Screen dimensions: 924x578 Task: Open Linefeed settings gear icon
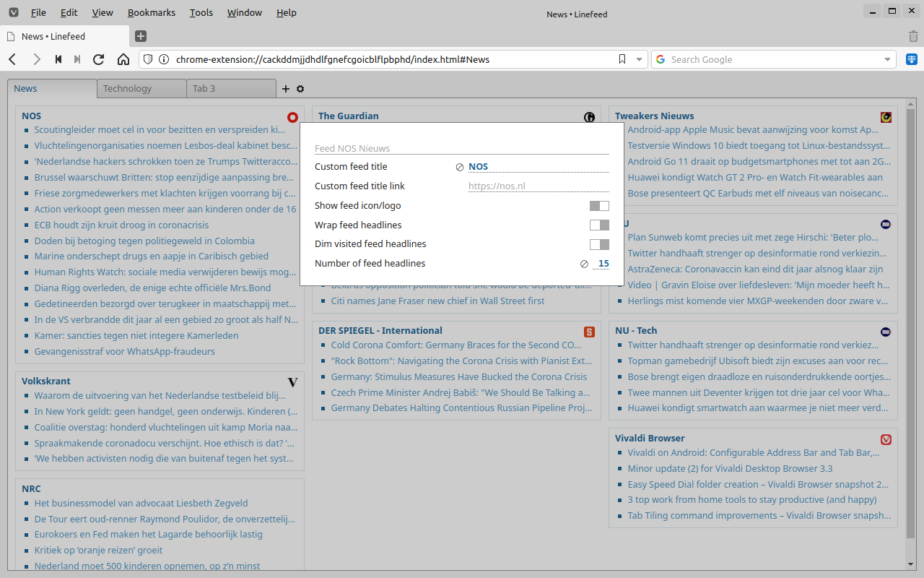(x=300, y=89)
